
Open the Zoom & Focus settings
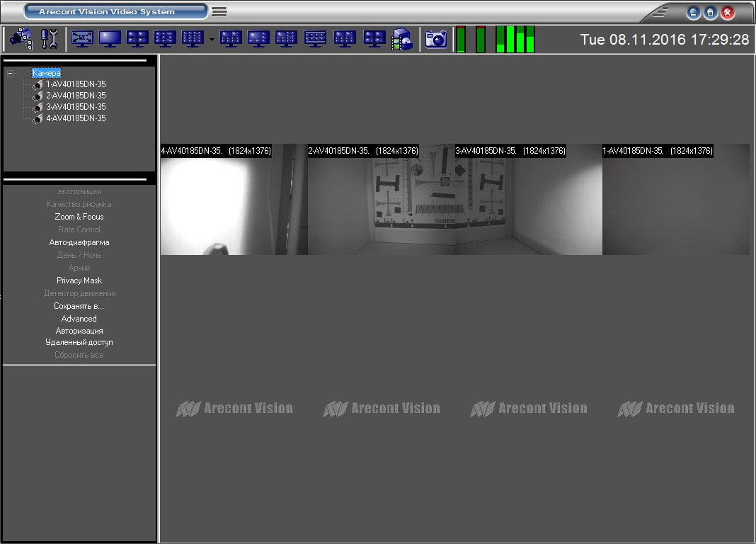click(79, 217)
